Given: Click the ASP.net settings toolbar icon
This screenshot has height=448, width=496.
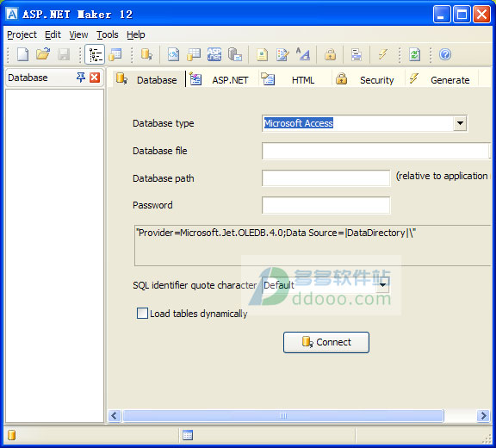Looking at the screenshot, I should click(x=214, y=54).
